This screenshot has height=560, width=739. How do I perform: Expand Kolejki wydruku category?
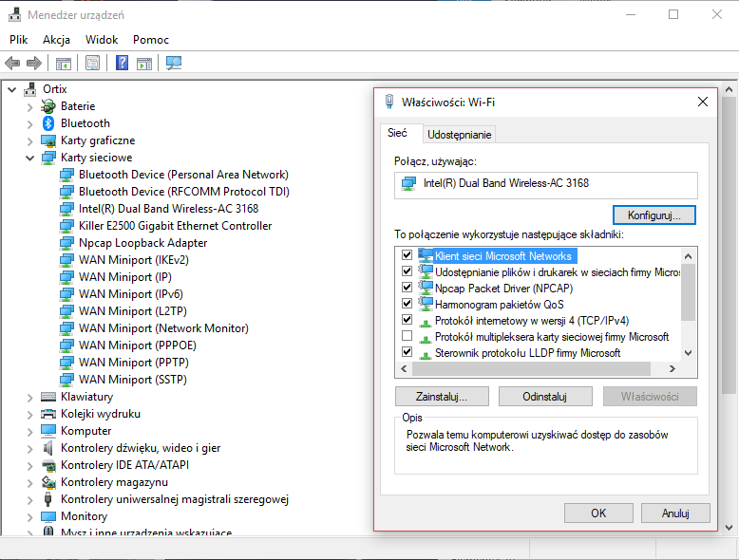(29, 415)
